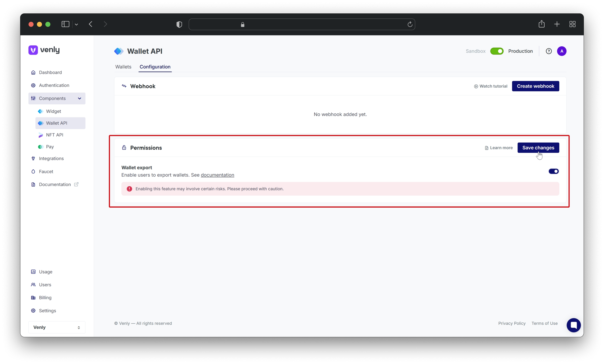Screen dimensions: 604x364
Task: Click the Save changes button
Action: tap(538, 148)
